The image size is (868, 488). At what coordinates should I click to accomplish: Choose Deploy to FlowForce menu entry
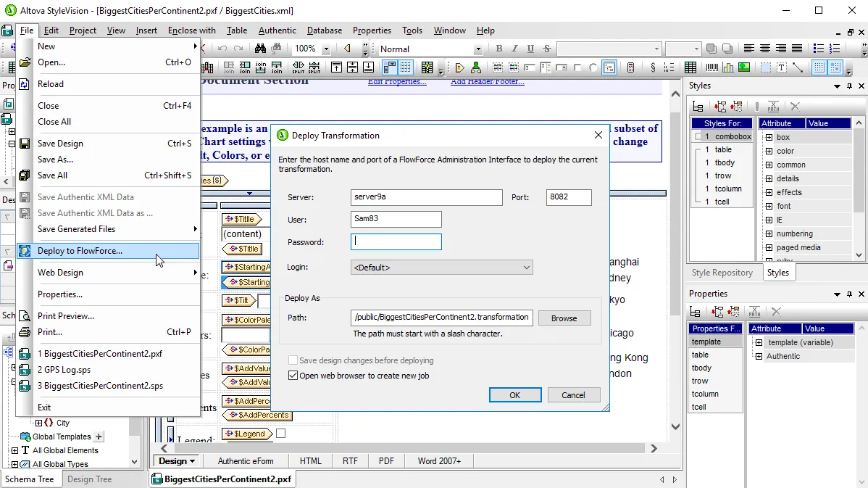pos(107,251)
